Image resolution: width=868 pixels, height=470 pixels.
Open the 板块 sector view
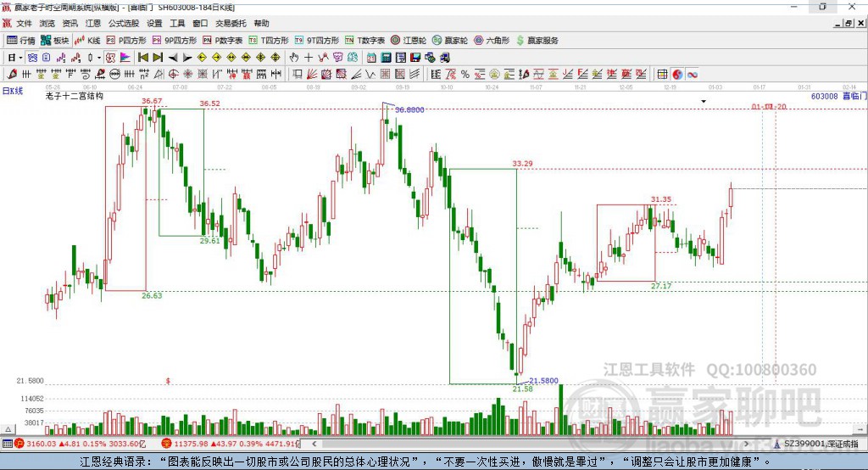click(x=54, y=41)
